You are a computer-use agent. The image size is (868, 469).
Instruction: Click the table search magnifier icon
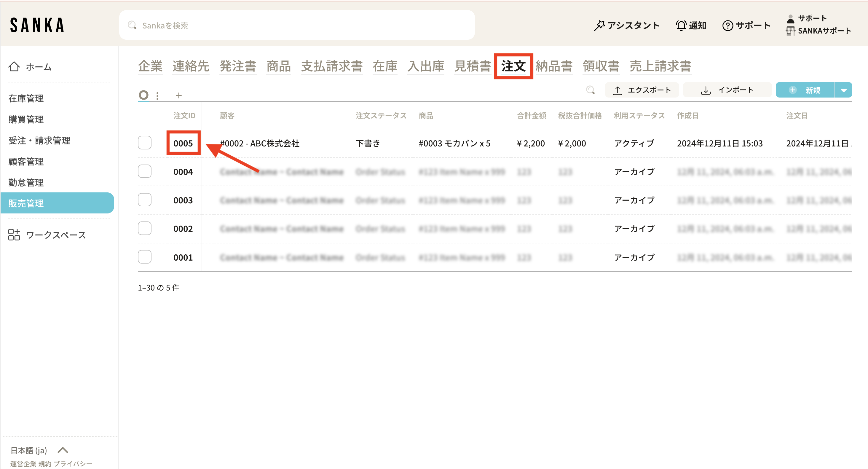[x=590, y=90]
